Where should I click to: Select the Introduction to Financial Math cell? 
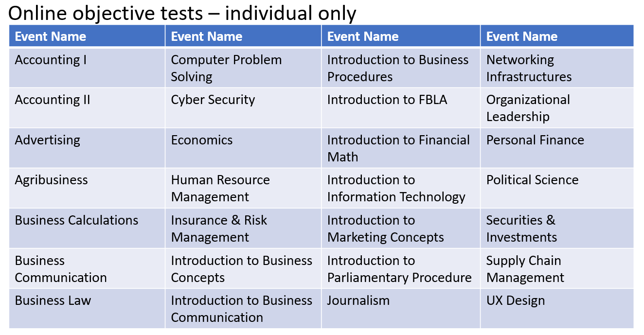[401, 148]
